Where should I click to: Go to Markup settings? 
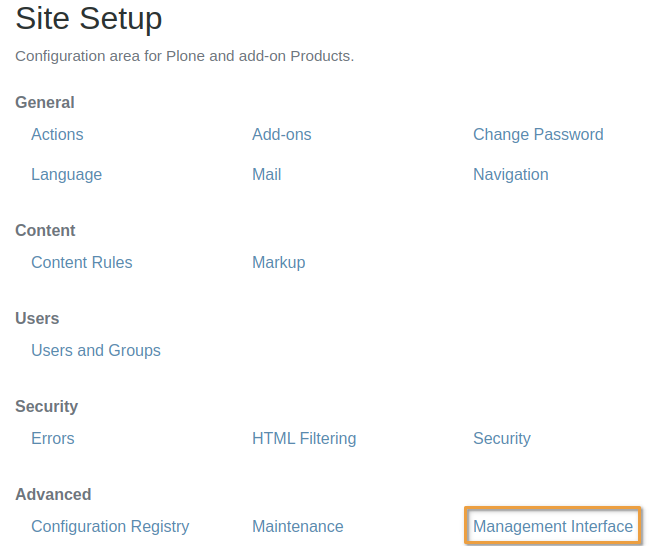(x=278, y=262)
